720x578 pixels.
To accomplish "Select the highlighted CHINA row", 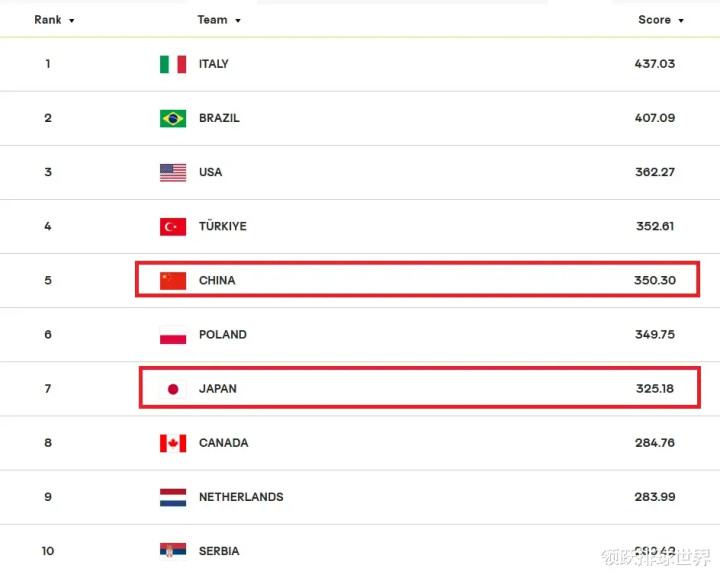I will click(x=417, y=280).
